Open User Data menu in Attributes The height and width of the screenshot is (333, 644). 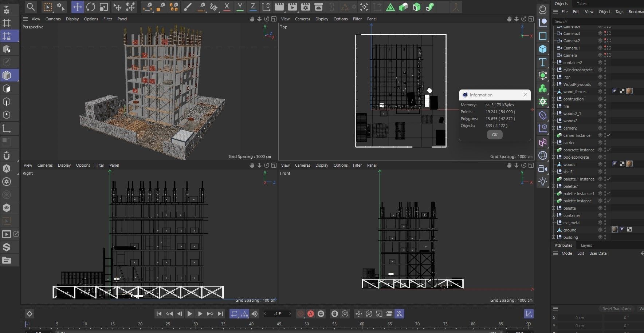(x=598, y=253)
